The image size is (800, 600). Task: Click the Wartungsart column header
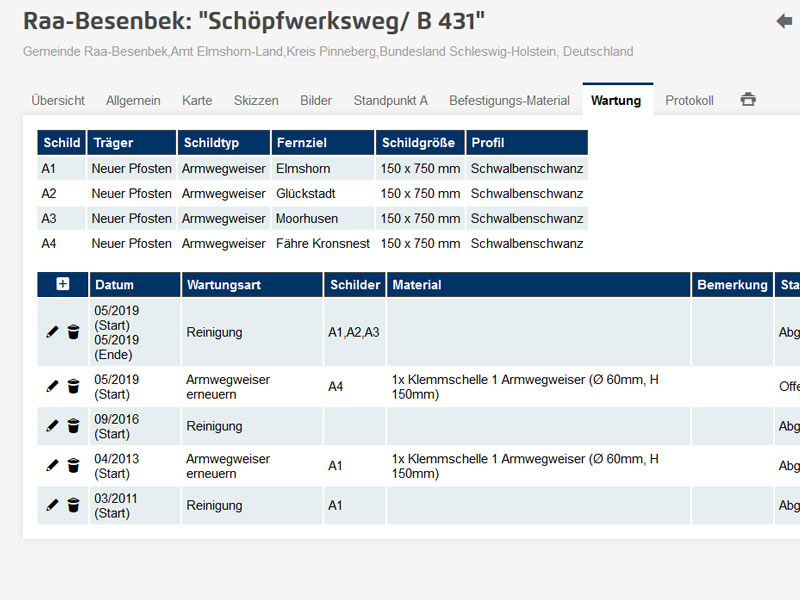223,285
